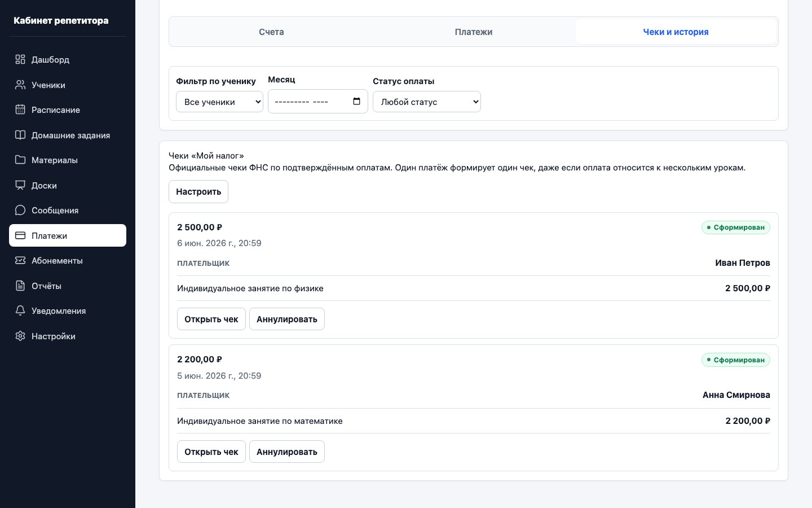The image size is (812, 508).
Task: Navigate to Материалы
Action: 68,160
